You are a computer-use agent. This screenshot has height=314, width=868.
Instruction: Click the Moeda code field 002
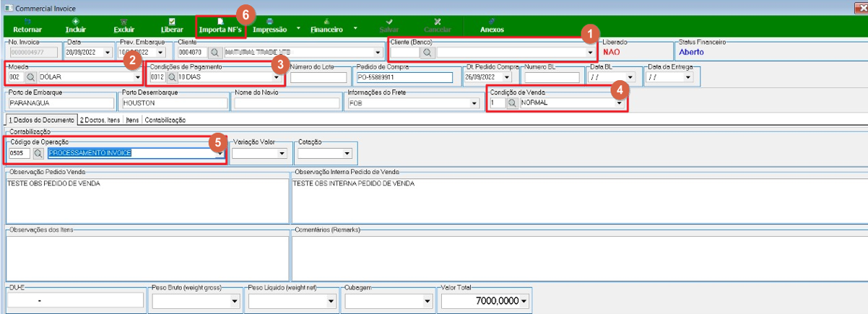(x=17, y=77)
